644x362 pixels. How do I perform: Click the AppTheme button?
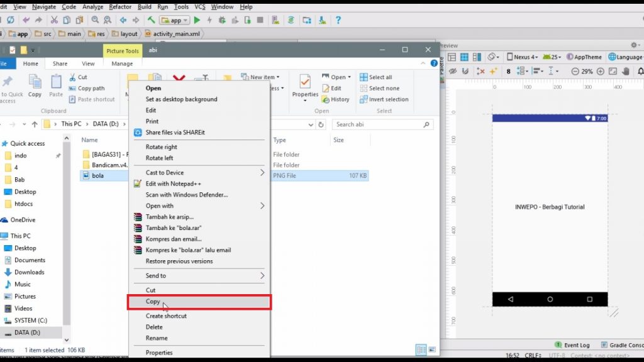(x=584, y=57)
